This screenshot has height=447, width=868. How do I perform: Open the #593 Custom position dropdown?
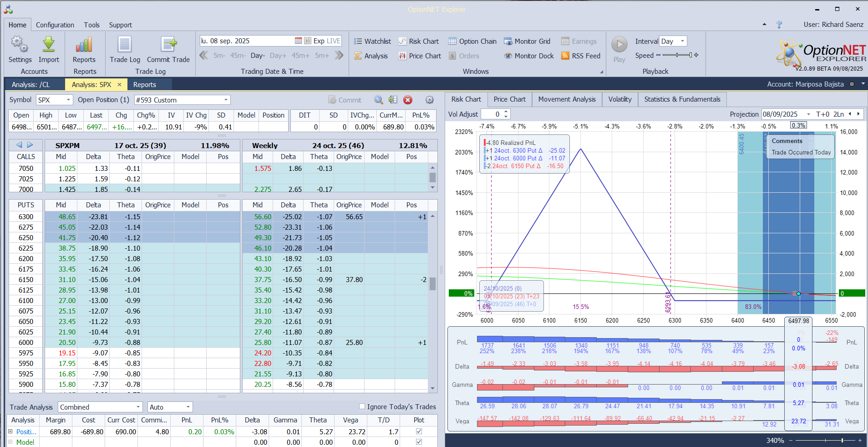click(x=226, y=100)
